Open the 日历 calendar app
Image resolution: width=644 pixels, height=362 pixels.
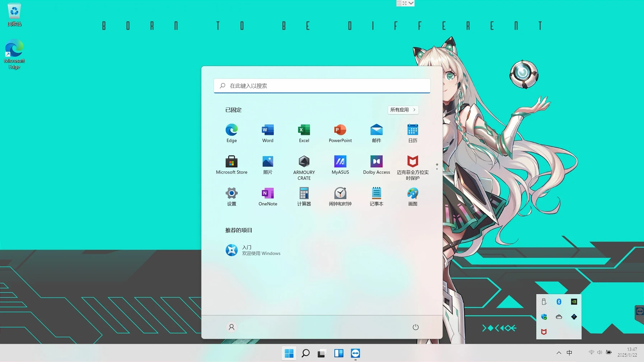point(413,133)
